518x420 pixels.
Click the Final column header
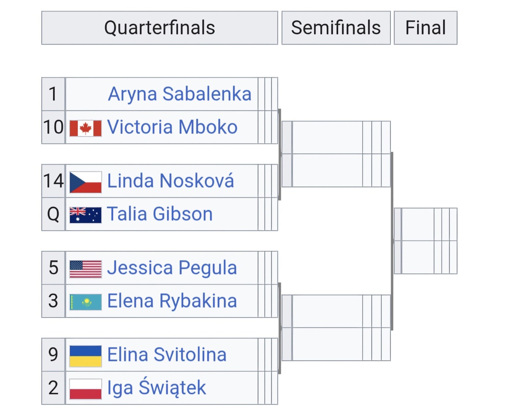coord(425,28)
